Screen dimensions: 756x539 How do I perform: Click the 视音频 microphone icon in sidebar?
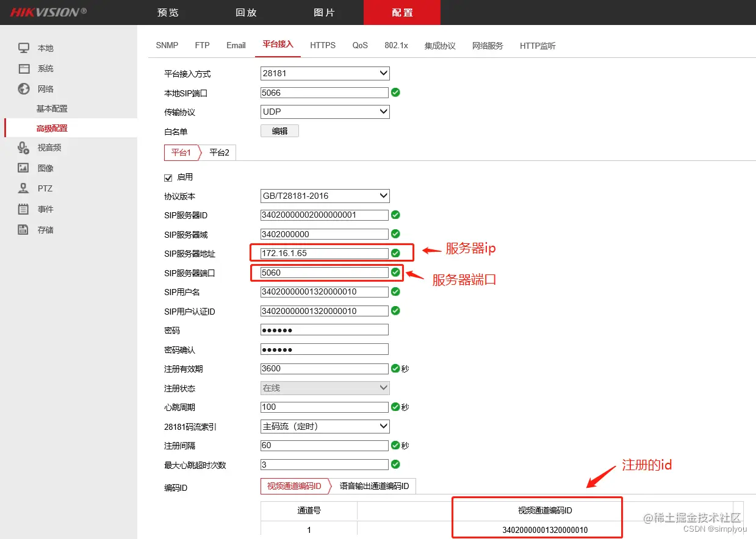tap(24, 148)
